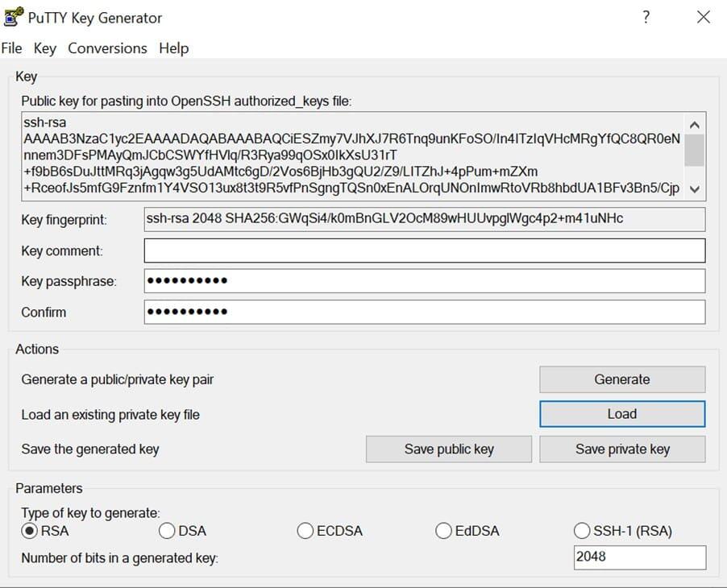Select the RSA key type
Screen dimensions: 727x588
(30, 531)
